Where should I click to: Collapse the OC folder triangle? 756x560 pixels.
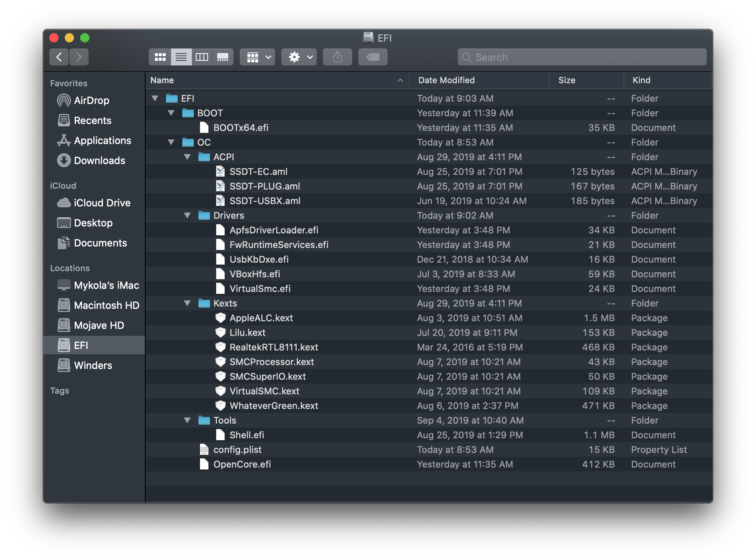click(171, 142)
